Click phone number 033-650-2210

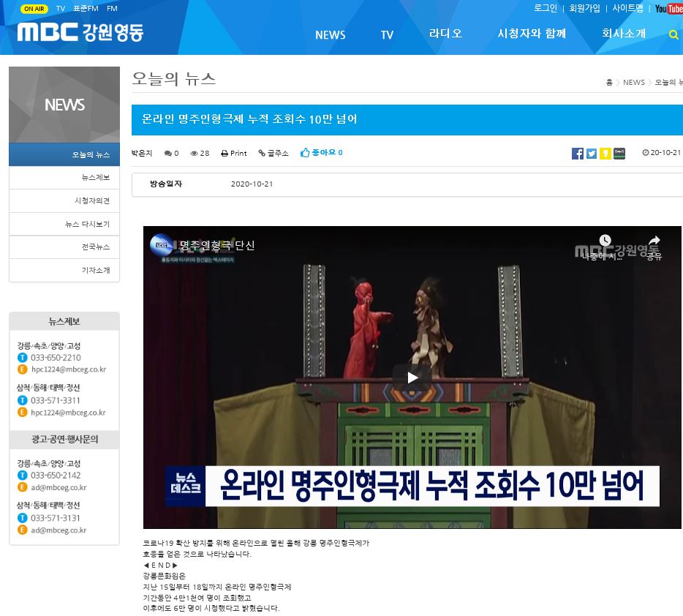[x=56, y=358]
